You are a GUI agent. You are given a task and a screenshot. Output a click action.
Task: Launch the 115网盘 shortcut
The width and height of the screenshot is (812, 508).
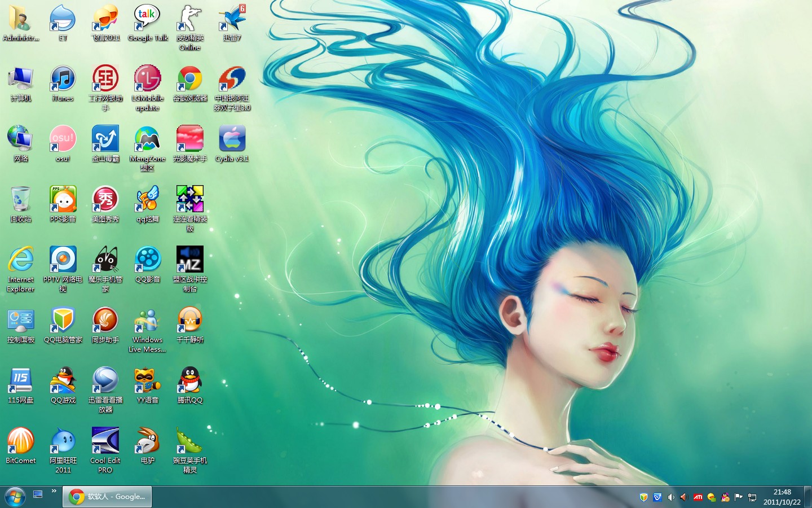[21, 386]
